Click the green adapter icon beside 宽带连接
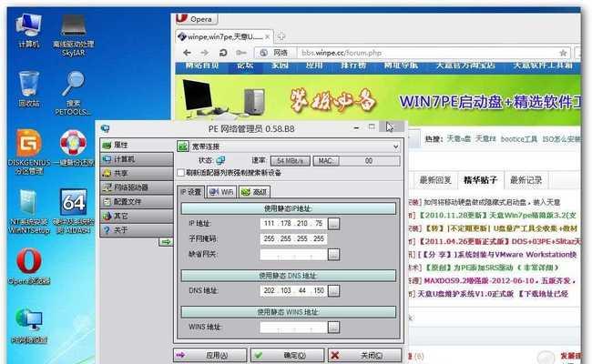592x364 pixels. click(183, 146)
